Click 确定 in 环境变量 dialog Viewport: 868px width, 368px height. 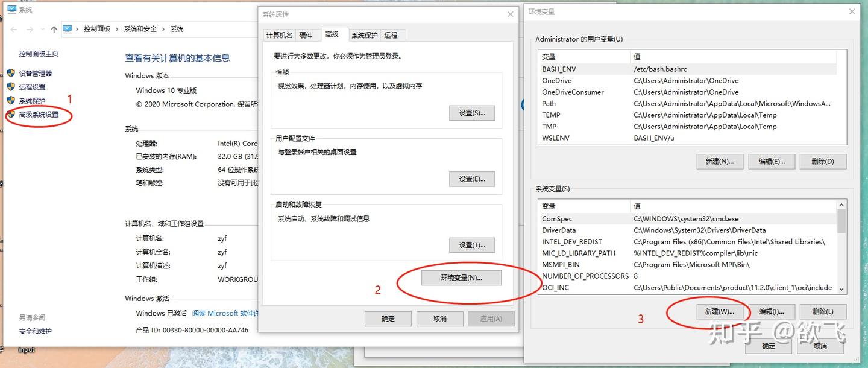[x=769, y=346]
